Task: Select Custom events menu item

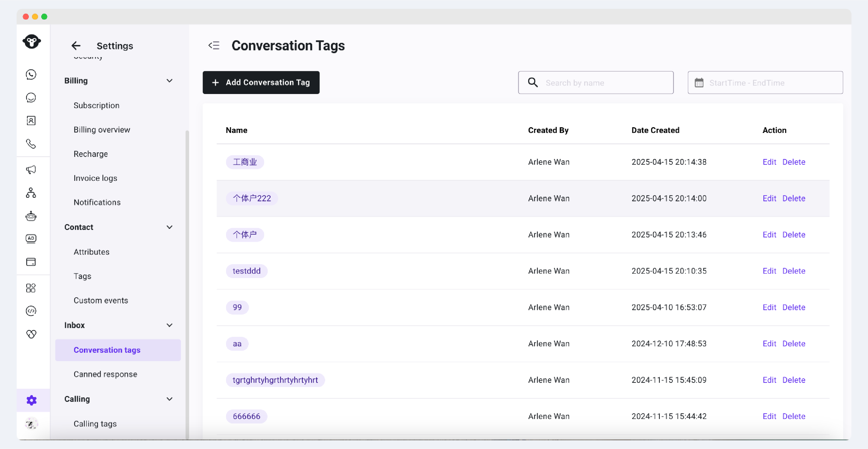Action: click(x=101, y=300)
